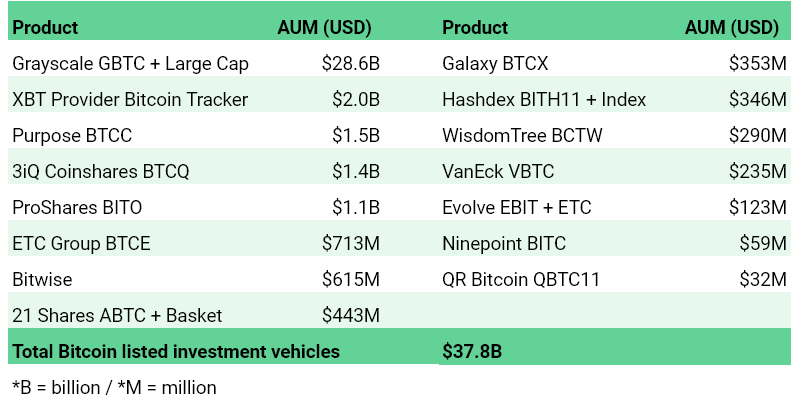
Task: Select the Total Bitcoin listed investment vehicles label
Action: click(176, 351)
